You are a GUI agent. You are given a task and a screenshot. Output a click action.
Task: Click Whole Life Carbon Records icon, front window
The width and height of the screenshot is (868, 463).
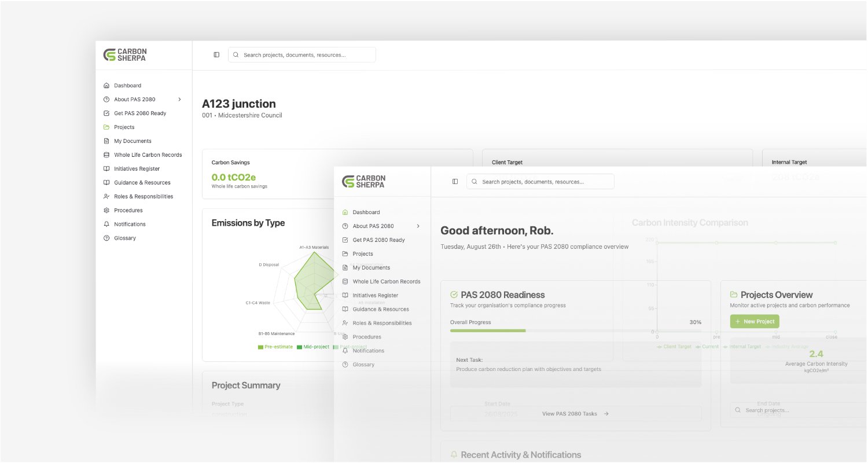coord(345,282)
